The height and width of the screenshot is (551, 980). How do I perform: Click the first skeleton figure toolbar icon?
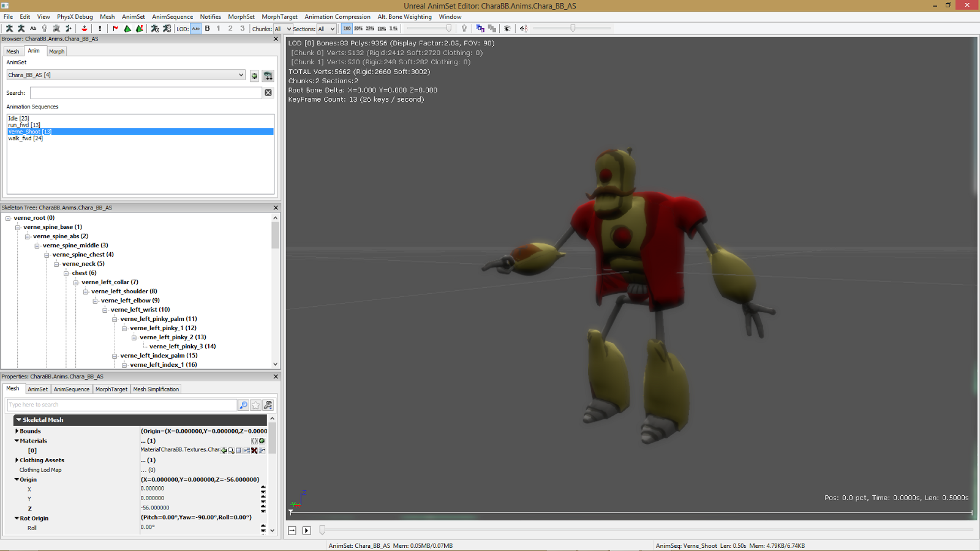pos(9,29)
